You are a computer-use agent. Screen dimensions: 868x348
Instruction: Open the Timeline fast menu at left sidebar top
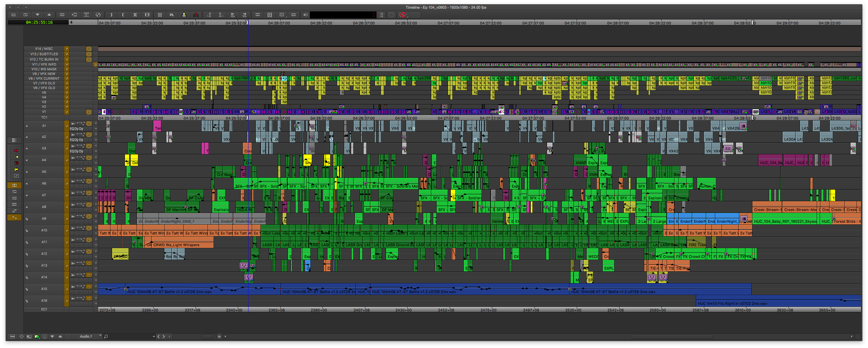pos(14,140)
